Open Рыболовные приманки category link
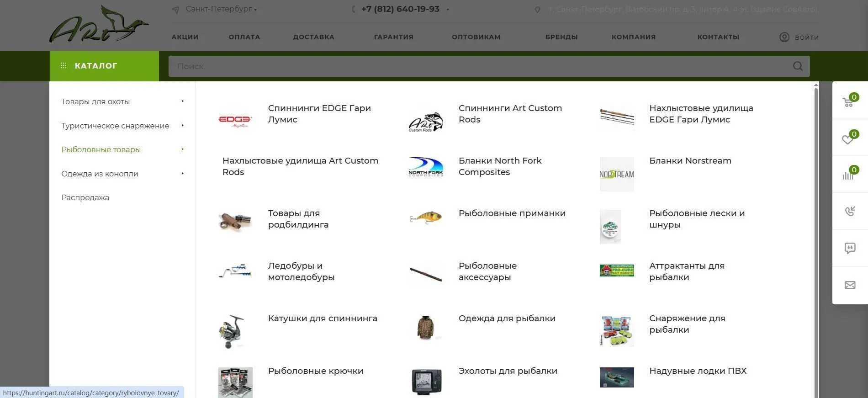Viewport: 868px width, 398px height. pyautogui.click(x=512, y=213)
